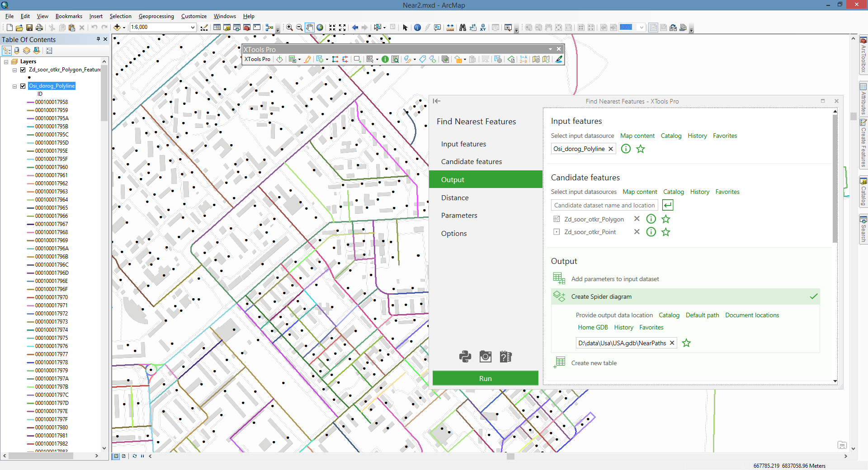Open a map document with folder icon

pos(19,28)
